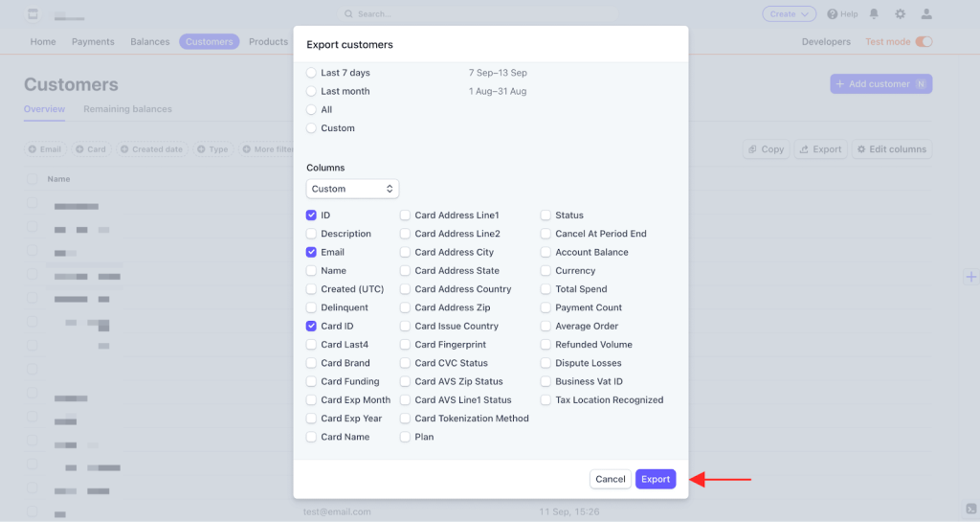
Task: Click the terminal icon at bottom right
Action: (969, 509)
